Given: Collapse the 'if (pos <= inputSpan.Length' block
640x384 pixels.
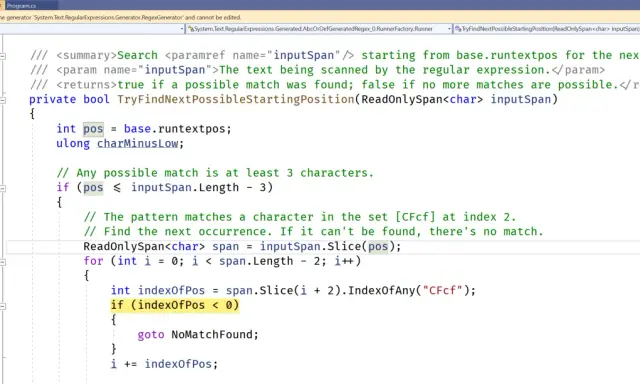Looking at the screenshot, I should (2, 188).
